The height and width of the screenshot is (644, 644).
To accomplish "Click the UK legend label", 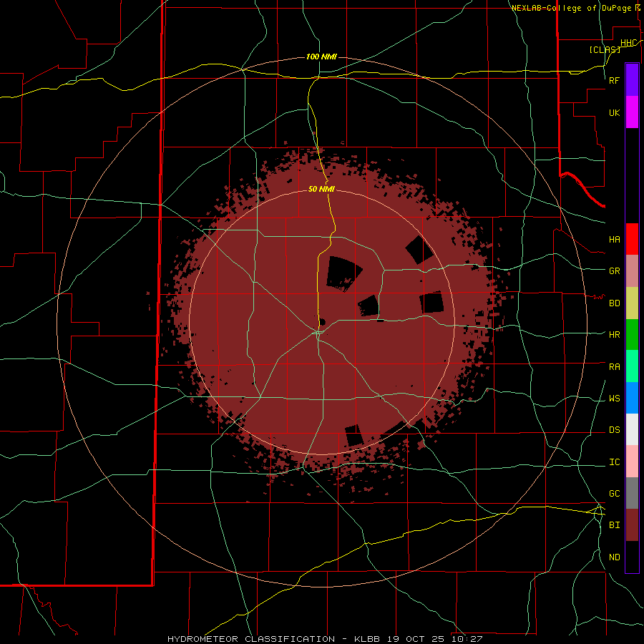I will pos(614,112).
